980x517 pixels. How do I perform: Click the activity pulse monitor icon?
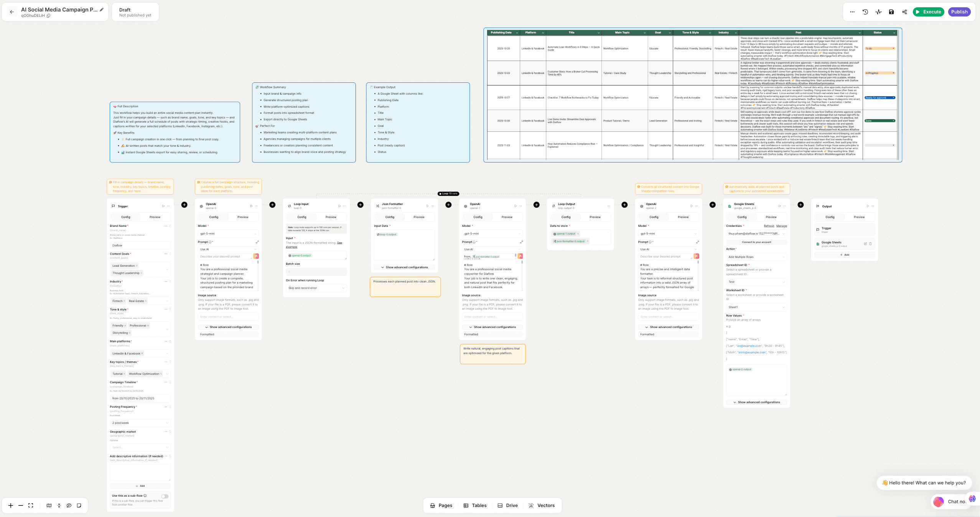tap(878, 12)
